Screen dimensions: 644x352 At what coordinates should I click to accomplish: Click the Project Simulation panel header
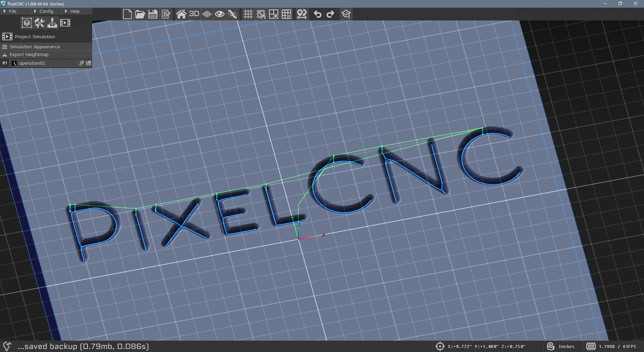tap(46, 37)
